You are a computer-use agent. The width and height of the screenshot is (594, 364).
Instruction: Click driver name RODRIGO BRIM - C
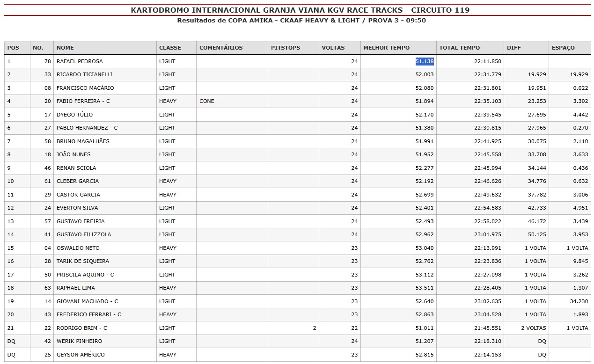pos(82,328)
